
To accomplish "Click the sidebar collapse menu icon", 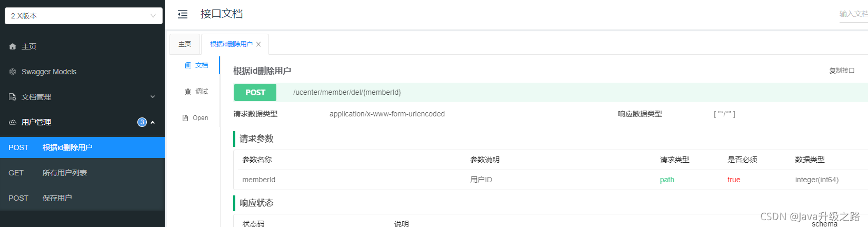I will tap(183, 14).
